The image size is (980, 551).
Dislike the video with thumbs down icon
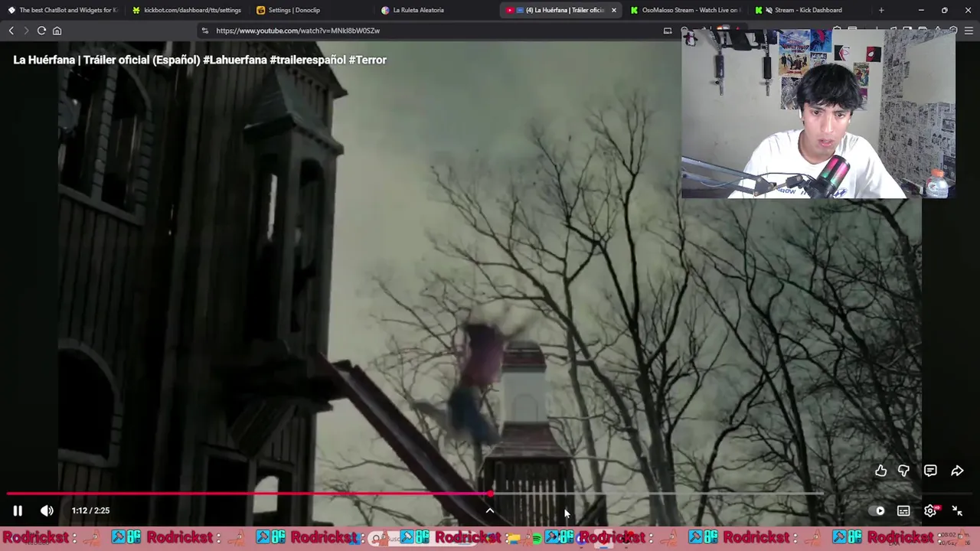pos(904,471)
